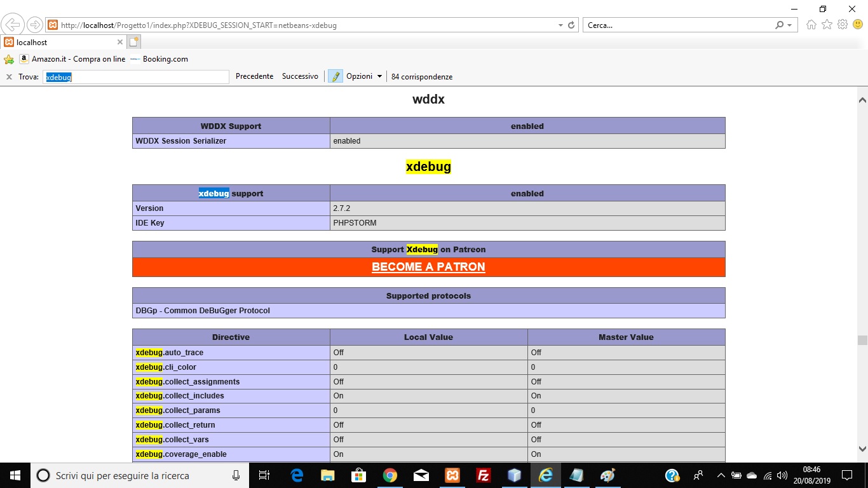Open the IE settings gear
The image size is (868, 488).
tap(843, 25)
